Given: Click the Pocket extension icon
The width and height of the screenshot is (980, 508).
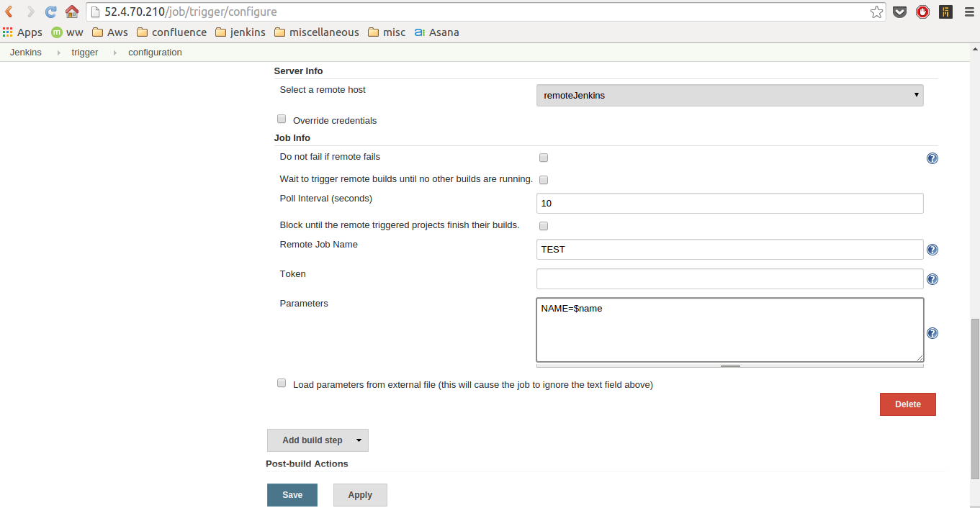Looking at the screenshot, I should pyautogui.click(x=899, y=12).
